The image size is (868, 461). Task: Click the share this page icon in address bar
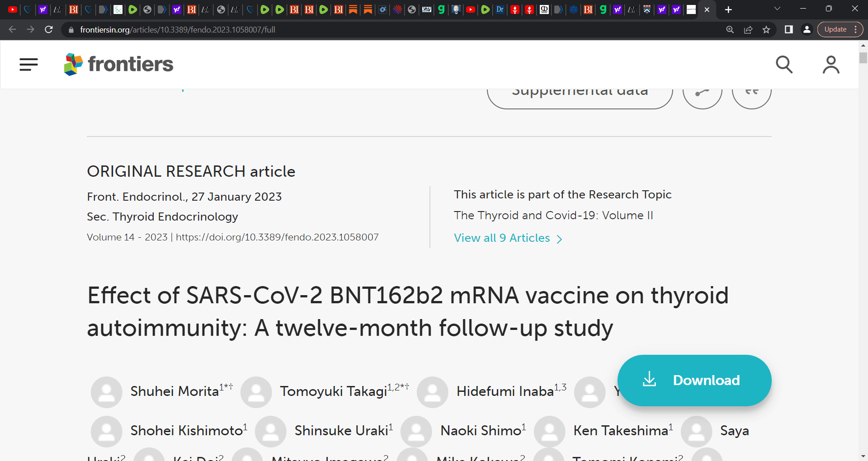pyautogui.click(x=748, y=29)
